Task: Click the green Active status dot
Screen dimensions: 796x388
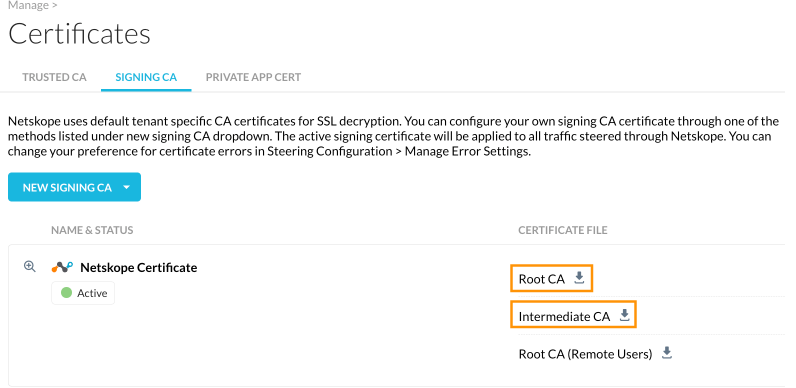Action: tap(67, 293)
